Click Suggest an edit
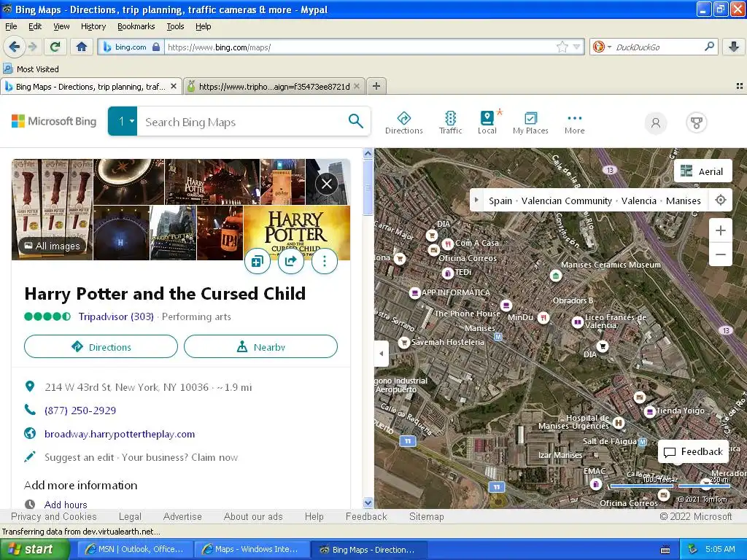The image size is (747, 560). pyautogui.click(x=79, y=457)
